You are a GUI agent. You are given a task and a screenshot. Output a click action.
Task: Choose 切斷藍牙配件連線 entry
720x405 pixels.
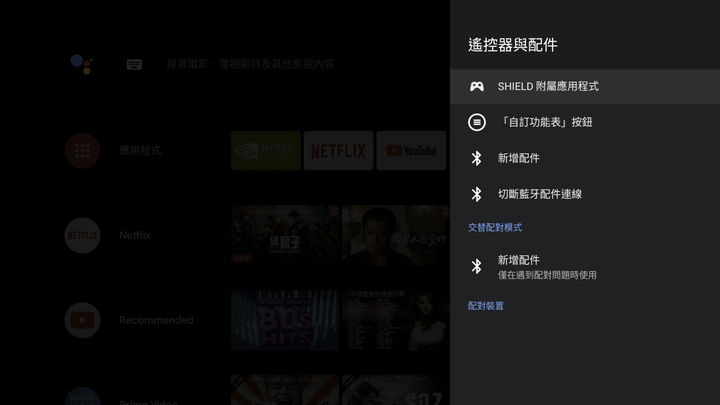(585, 194)
